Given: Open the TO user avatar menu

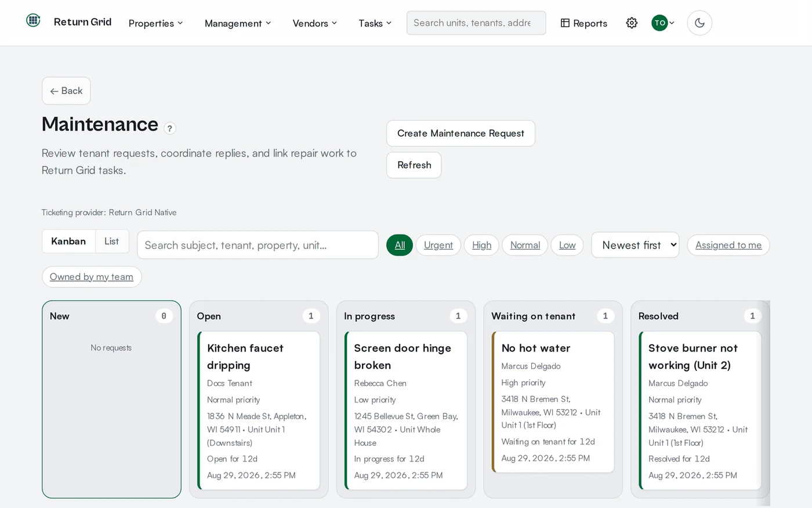Looking at the screenshot, I should point(663,23).
